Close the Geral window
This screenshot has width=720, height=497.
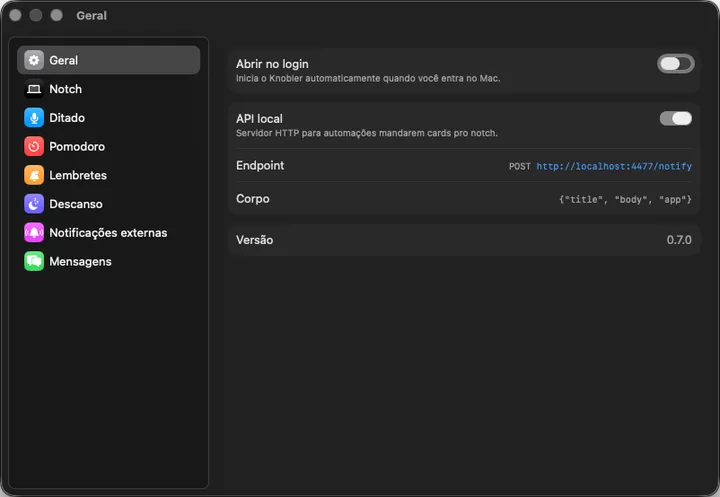pyautogui.click(x=15, y=16)
